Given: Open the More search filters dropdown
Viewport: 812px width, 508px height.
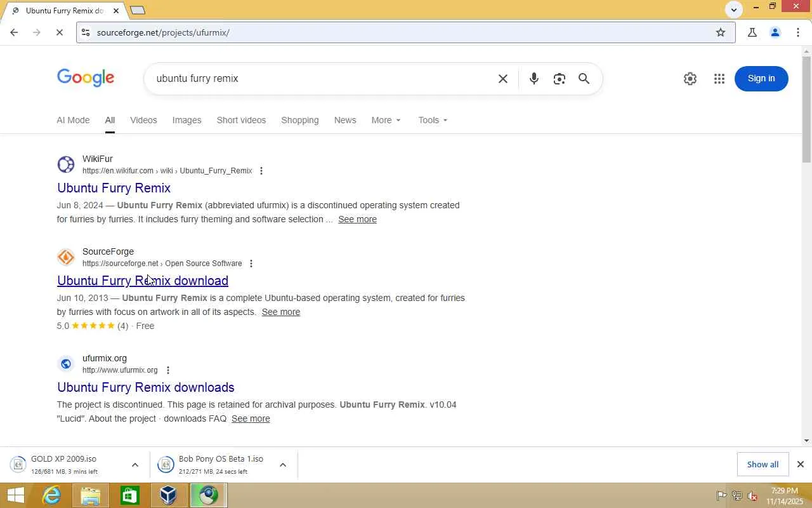Looking at the screenshot, I should [386, 120].
